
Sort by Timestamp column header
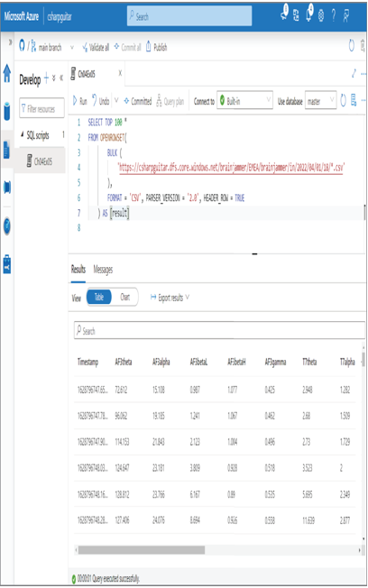coord(87,362)
